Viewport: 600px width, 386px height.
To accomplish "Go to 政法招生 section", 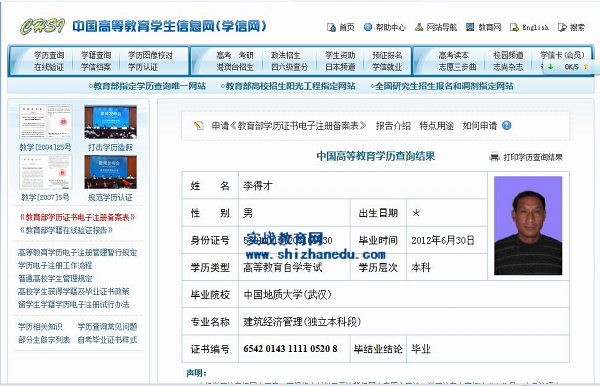I will point(285,55).
